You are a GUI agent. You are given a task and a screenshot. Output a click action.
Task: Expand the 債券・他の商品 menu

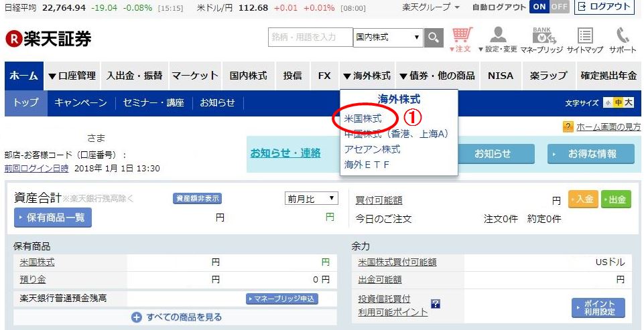(x=437, y=76)
